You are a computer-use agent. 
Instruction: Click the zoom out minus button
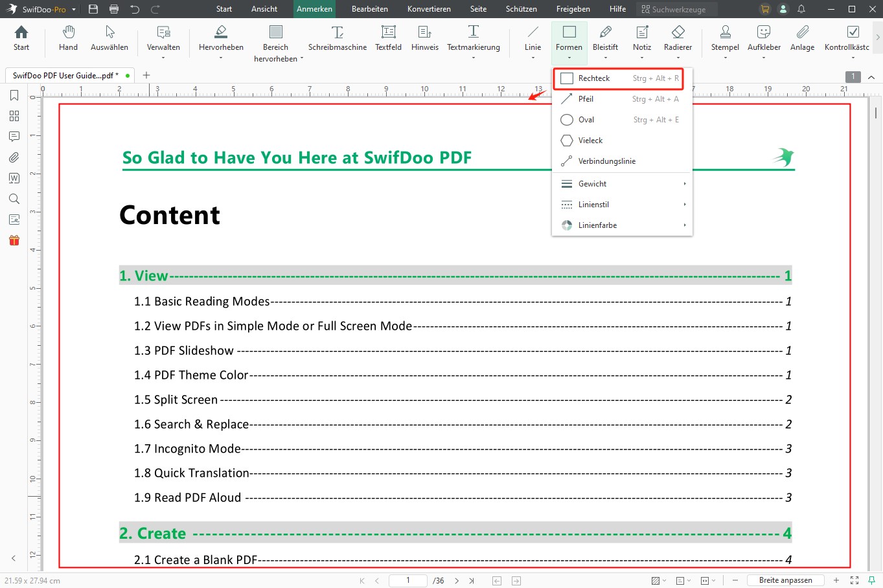(735, 581)
